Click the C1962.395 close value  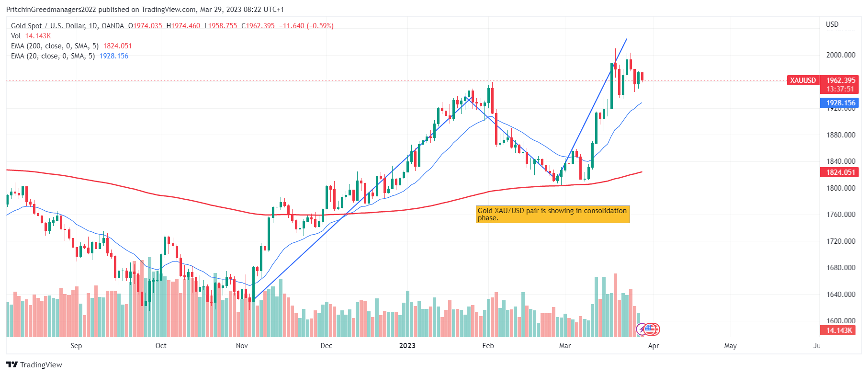pos(258,26)
